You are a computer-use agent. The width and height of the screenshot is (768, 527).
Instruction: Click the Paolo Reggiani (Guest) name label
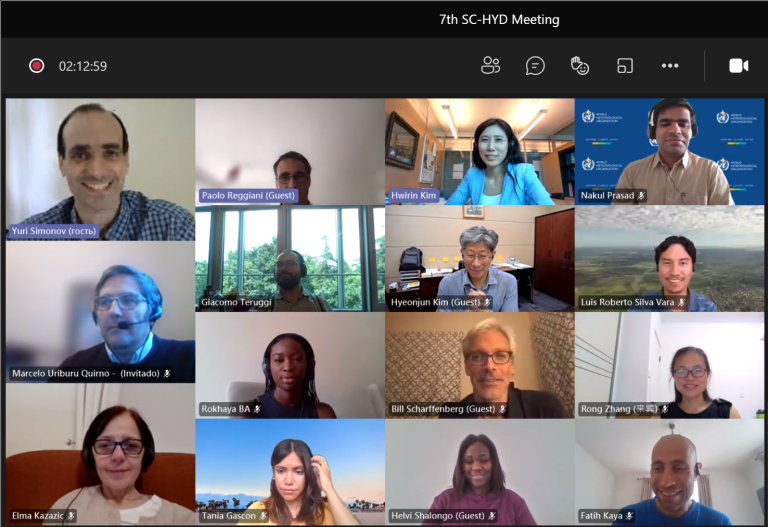(248, 195)
